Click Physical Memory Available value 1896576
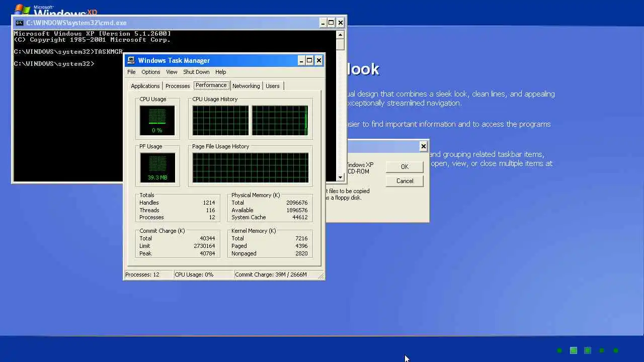This screenshot has width=644, height=362. point(296,210)
